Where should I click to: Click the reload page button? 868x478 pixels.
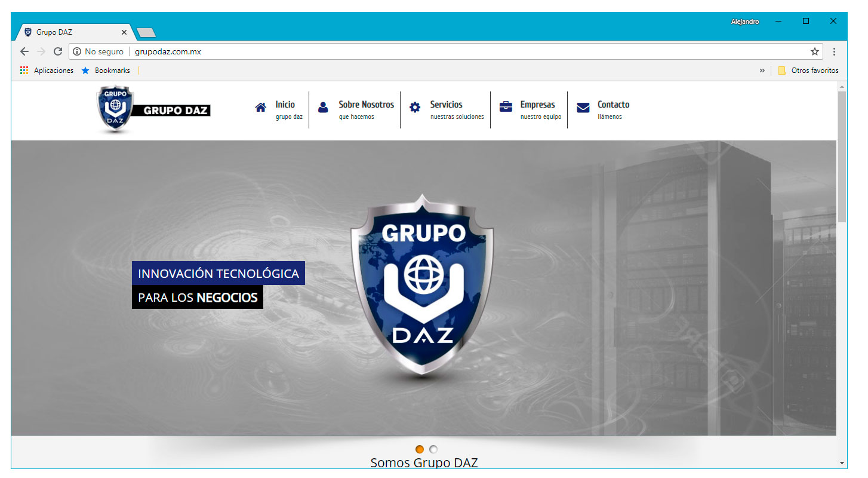[57, 51]
